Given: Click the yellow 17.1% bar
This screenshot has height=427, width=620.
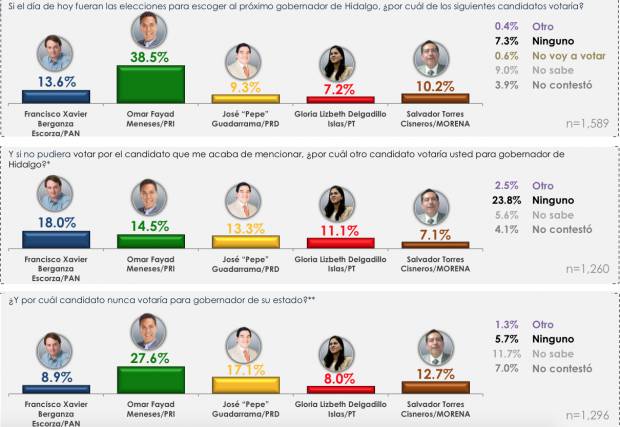Looking at the screenshot, I should tap(241, 379).
